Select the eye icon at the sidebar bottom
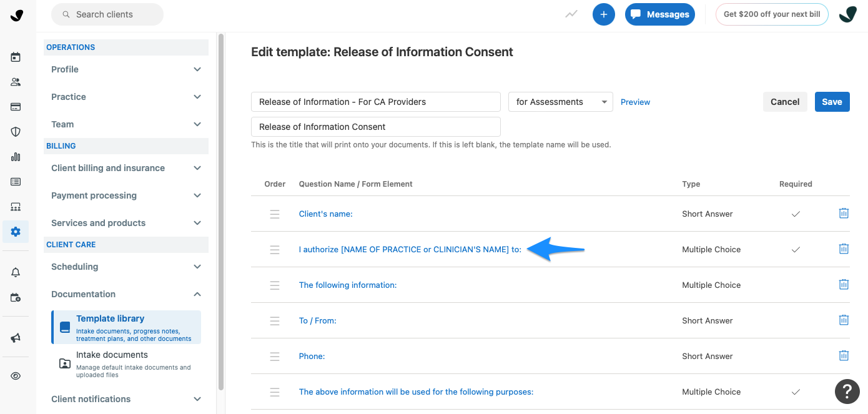Image resolution: width=868 pixels, height=414 pixels. (x=15, y=375)
